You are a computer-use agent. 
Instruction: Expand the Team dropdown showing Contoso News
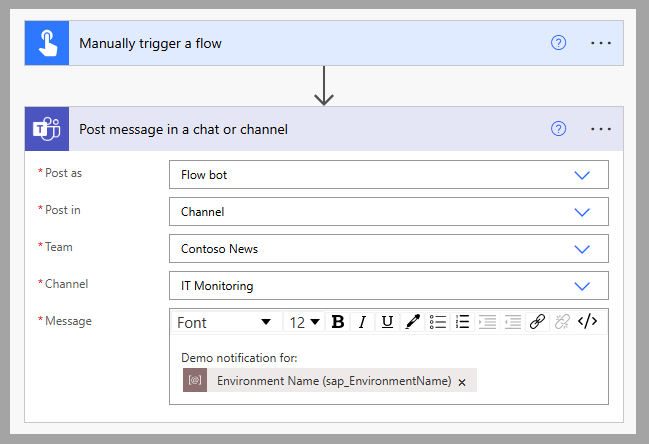point(582,249)
